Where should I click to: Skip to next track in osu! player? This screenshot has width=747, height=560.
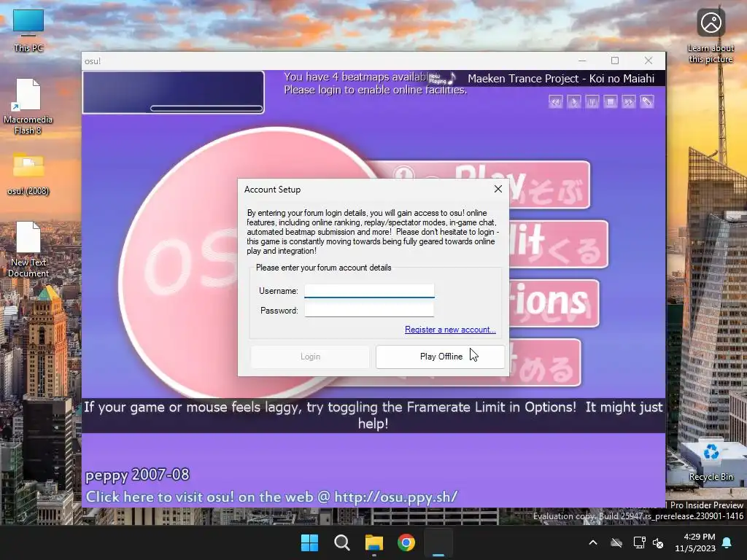click(x=628, y=101)
